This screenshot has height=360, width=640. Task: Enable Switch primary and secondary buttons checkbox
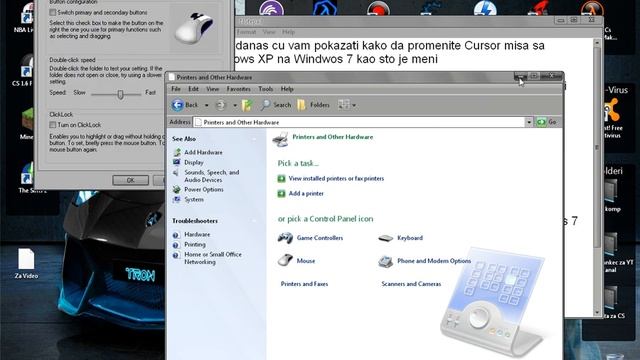[x=53, y=13]
